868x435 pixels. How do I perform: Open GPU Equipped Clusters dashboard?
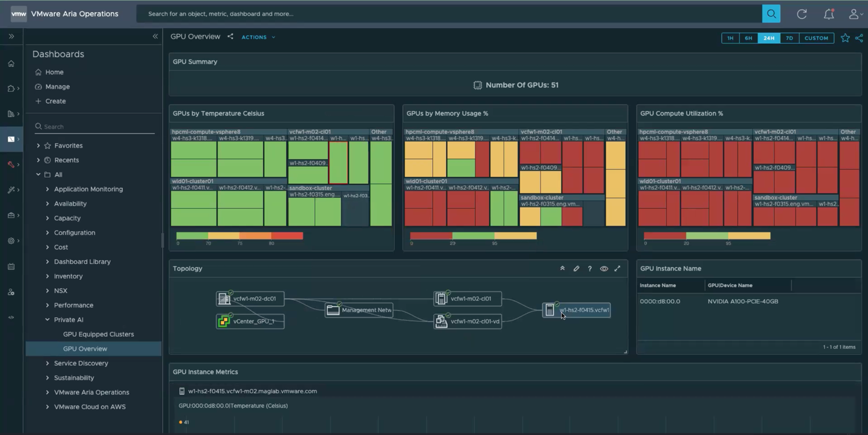(98, 334)
